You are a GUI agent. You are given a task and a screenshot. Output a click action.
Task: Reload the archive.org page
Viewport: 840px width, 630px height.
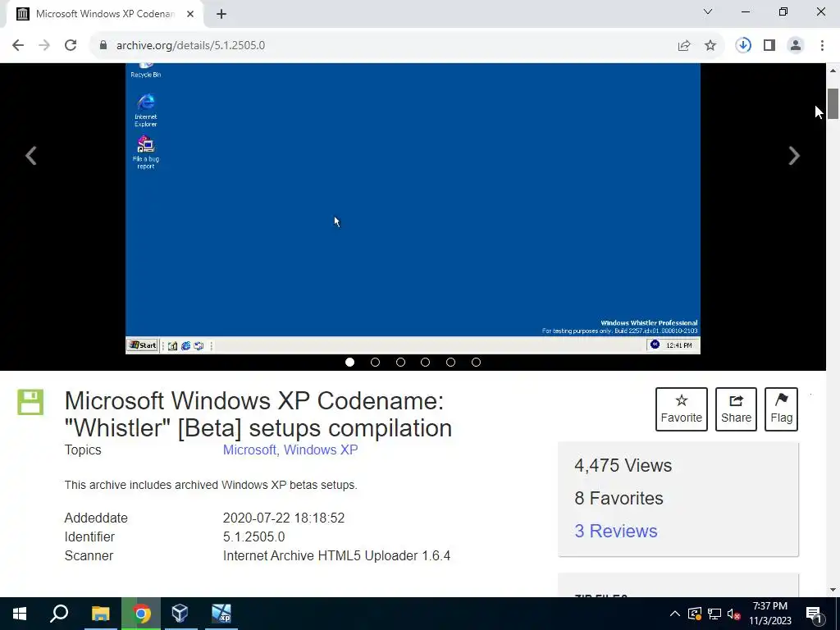71,46
